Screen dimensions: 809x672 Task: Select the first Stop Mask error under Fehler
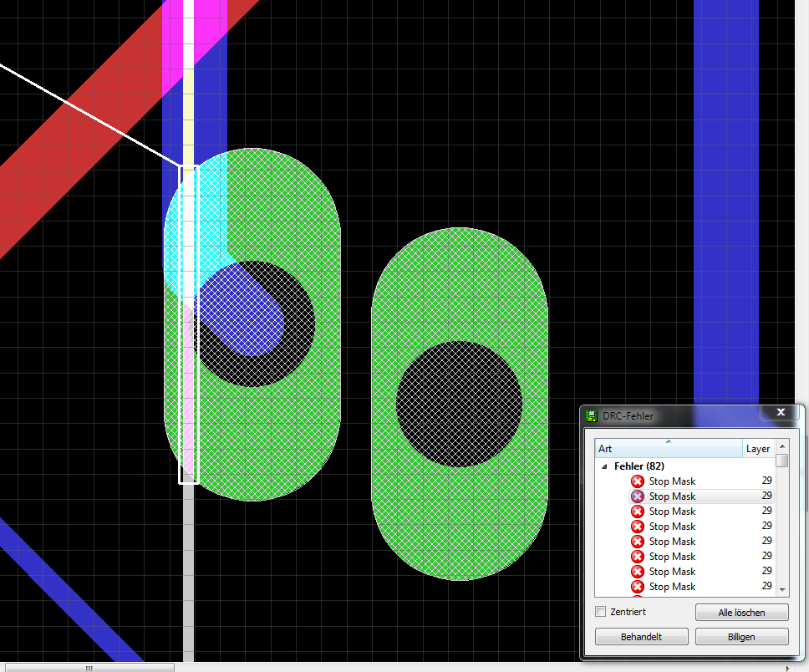click(x=701, y=481)
